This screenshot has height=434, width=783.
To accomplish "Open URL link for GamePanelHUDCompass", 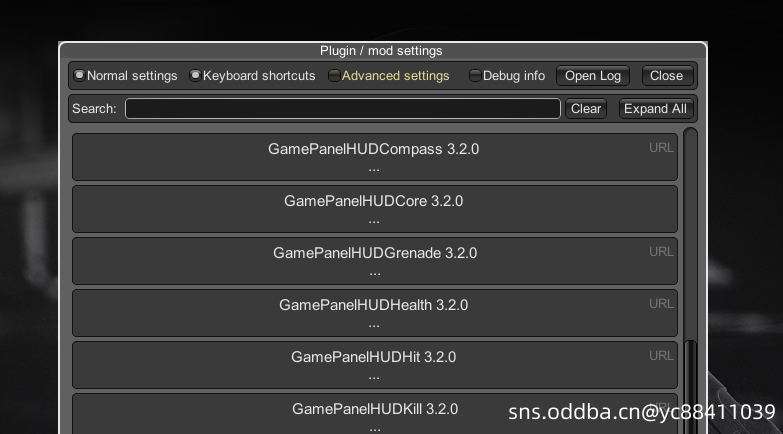I will click(x=661, y=148).
